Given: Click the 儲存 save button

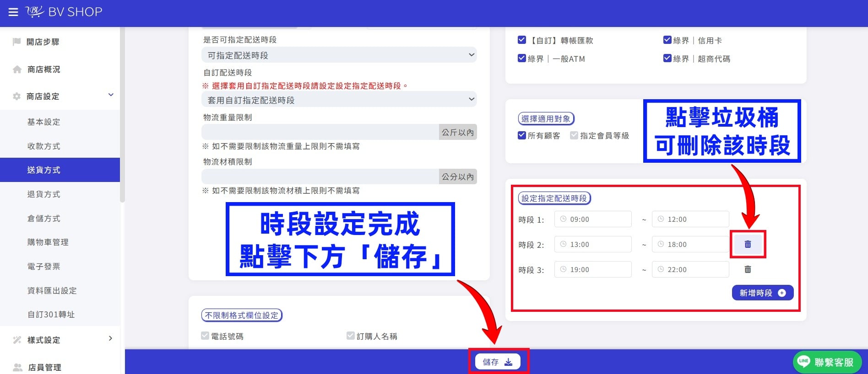Looking at the screenshot, I should (x=498, y=362).
